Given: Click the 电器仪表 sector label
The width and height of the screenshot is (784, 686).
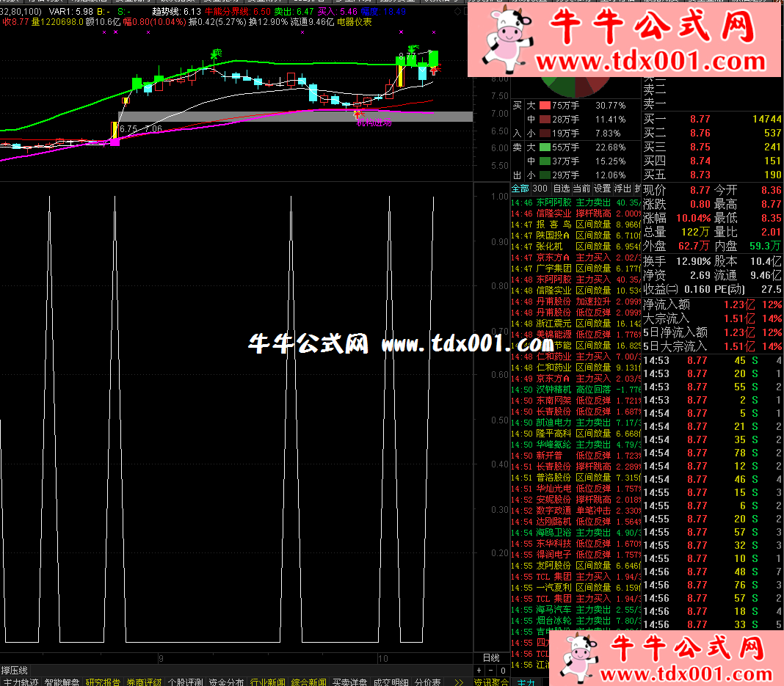Looking at the screenshot, I should point(355,22).
